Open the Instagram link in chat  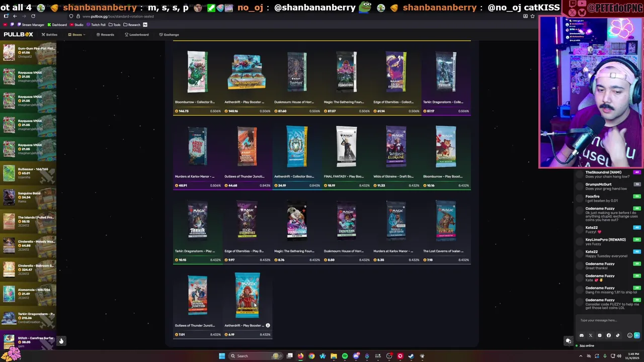[600, 335]
